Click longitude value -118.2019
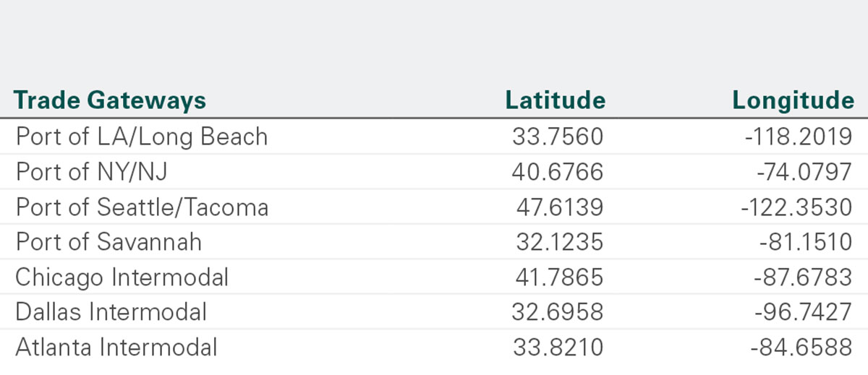The width and height of the screenshot is (868, 375). pos(799,137)
